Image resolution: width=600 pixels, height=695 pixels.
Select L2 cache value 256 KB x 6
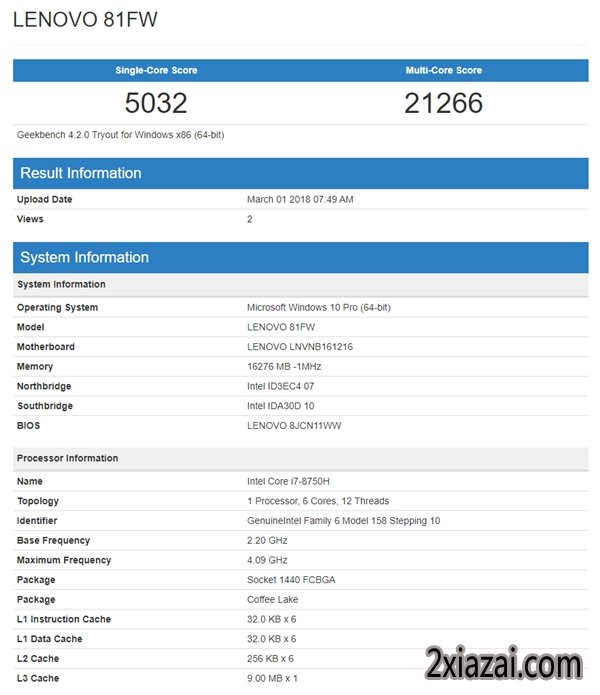coord(270,659)
